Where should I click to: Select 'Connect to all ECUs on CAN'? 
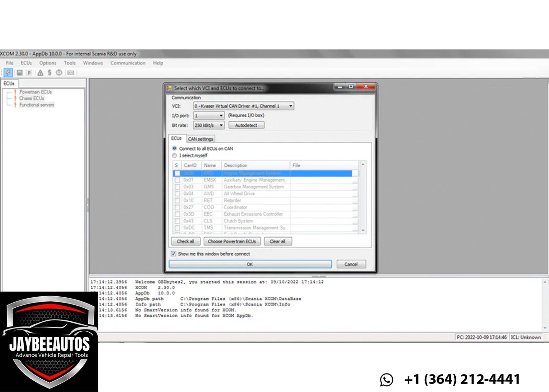pos(175,149)
